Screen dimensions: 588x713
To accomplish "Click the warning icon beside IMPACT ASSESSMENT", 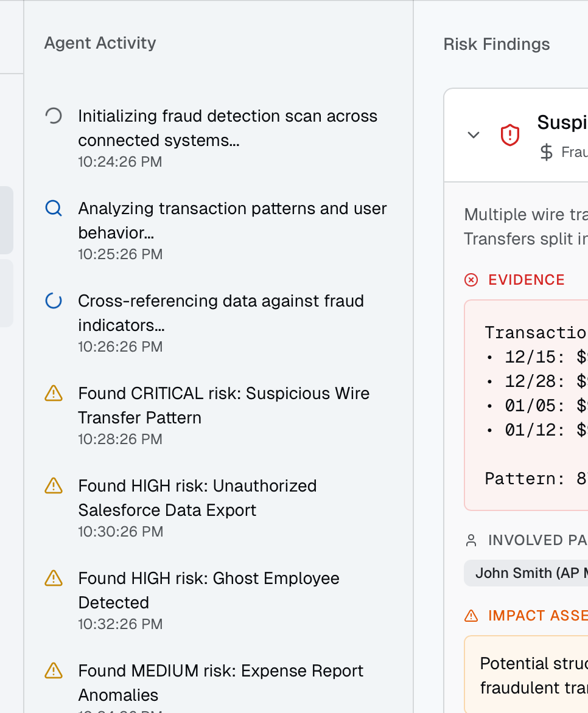I will click(471, 616).
